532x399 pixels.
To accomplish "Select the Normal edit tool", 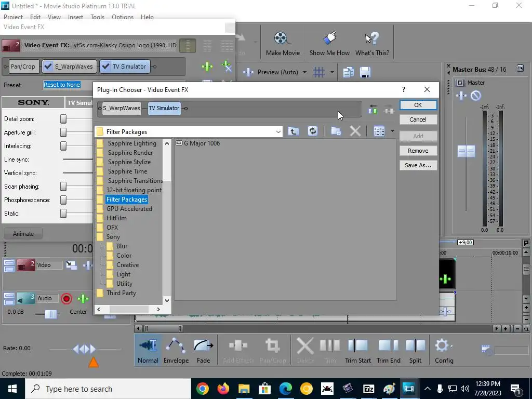I will point(148,351).
